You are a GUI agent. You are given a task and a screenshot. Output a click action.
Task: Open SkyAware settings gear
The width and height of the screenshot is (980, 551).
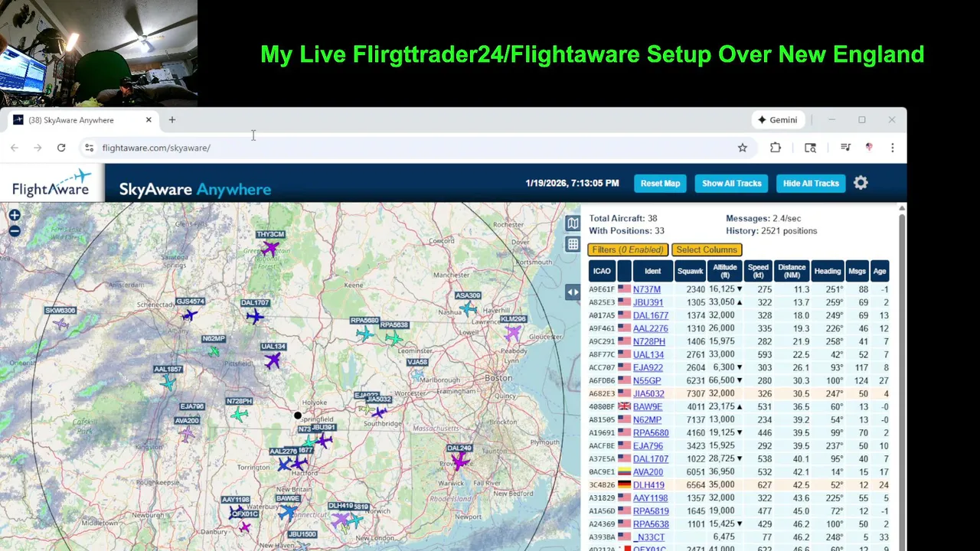pyautogui.click(x=861, y=183)
